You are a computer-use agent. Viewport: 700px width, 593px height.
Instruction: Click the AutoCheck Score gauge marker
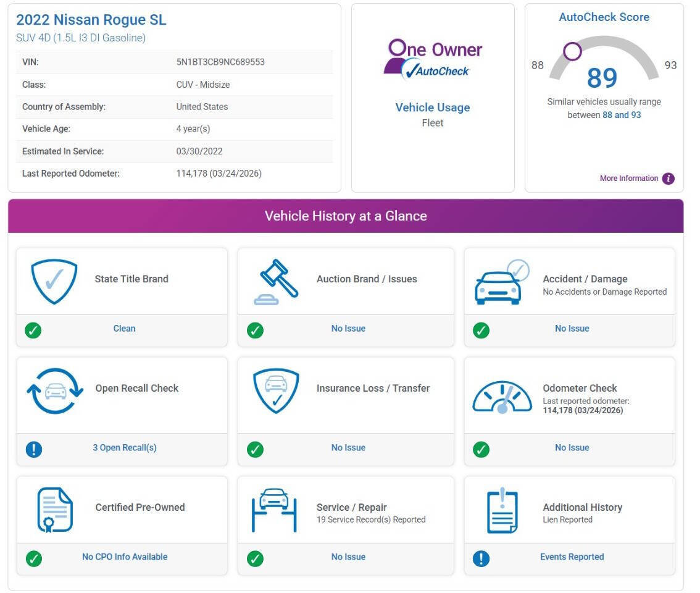572,51
